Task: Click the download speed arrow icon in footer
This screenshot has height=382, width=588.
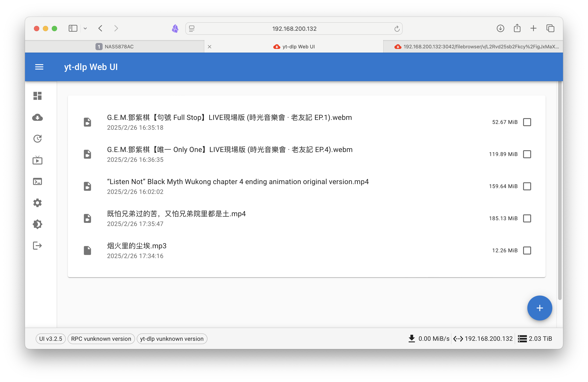Action: coord(412,339)
